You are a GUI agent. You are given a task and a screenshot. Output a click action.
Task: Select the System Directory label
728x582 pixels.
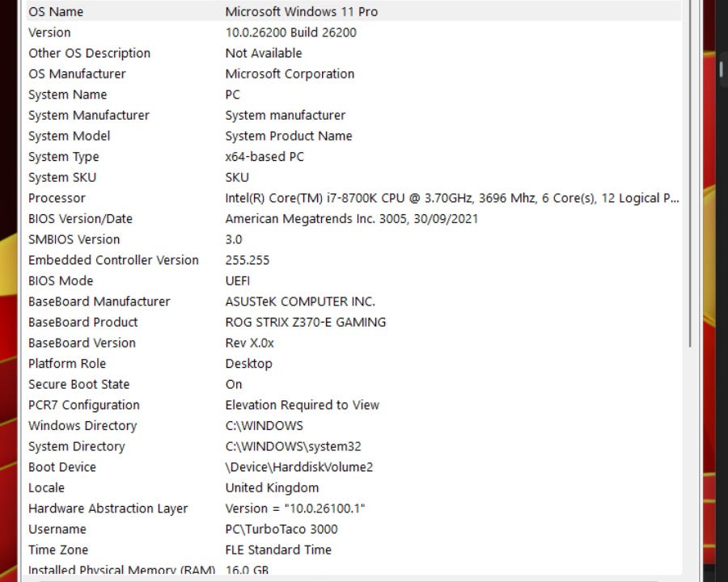coord(77,446)
